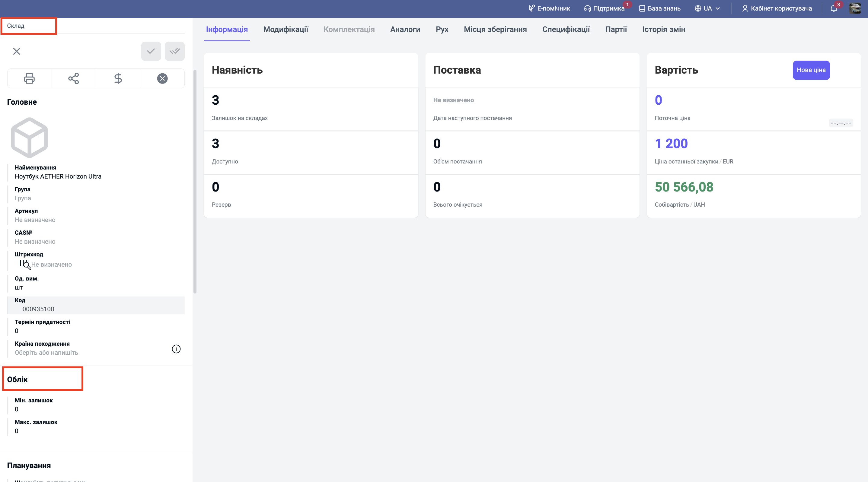
Task: Click the dollar sign price icon
Action: click(x=118, y=78)
